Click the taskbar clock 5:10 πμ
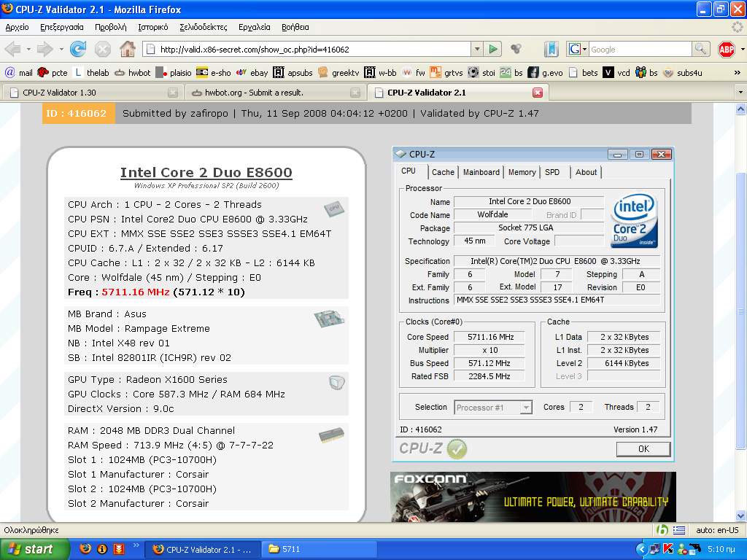The height and width of the screenshot is (560, 747). tap(721, 549)
